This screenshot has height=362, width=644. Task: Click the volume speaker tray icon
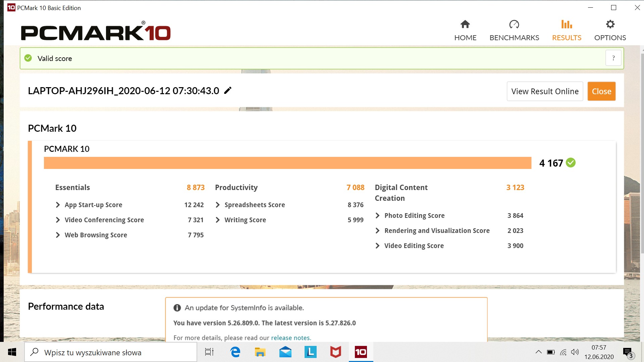click(x=575, y=352)
